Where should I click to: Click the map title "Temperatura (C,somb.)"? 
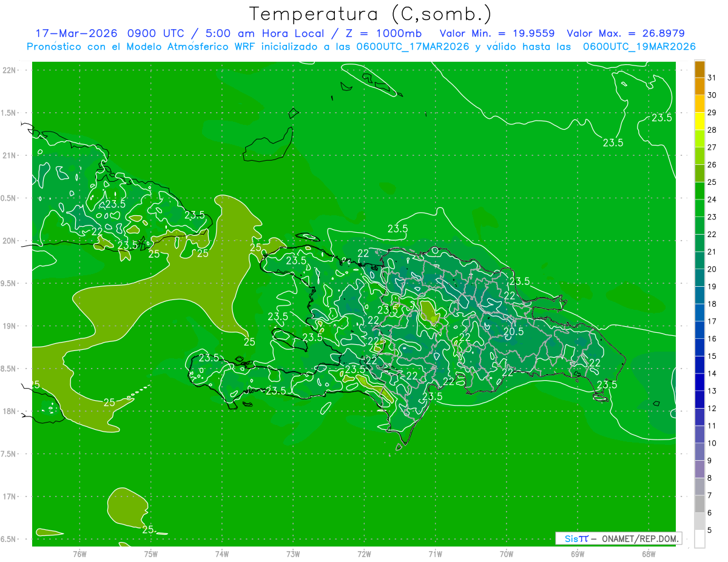371,14
